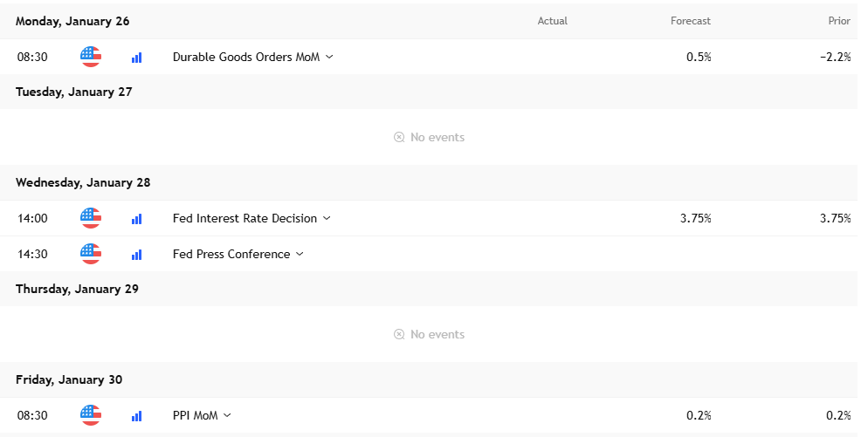
Task: Expand Durable Goods Orders MoM chevron
Action: pyautogui.click(x=329, y=57)
